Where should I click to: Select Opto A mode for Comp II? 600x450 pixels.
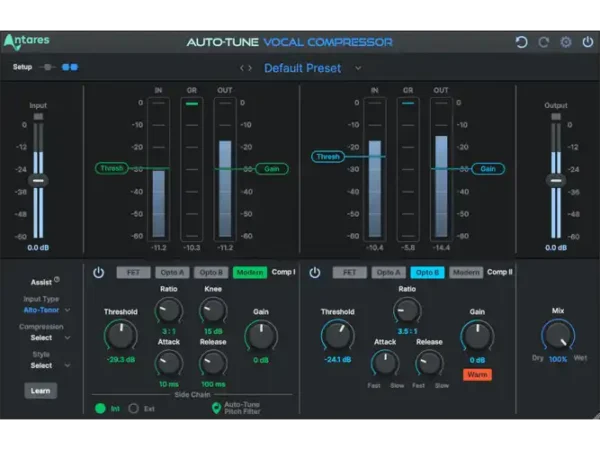tap(388, 272)
